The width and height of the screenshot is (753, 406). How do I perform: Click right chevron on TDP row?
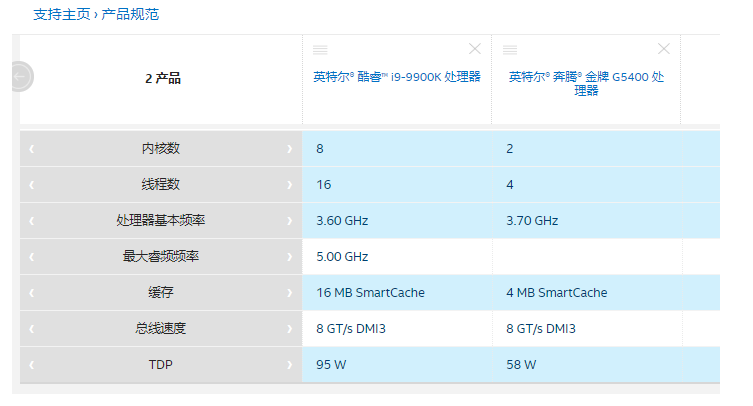290,365
